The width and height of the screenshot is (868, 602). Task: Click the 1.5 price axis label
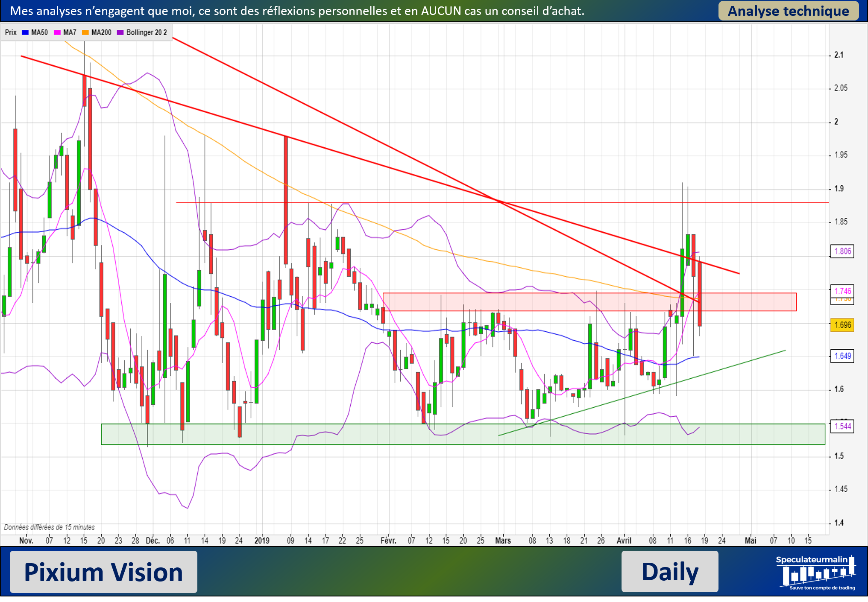click(839, 456)
